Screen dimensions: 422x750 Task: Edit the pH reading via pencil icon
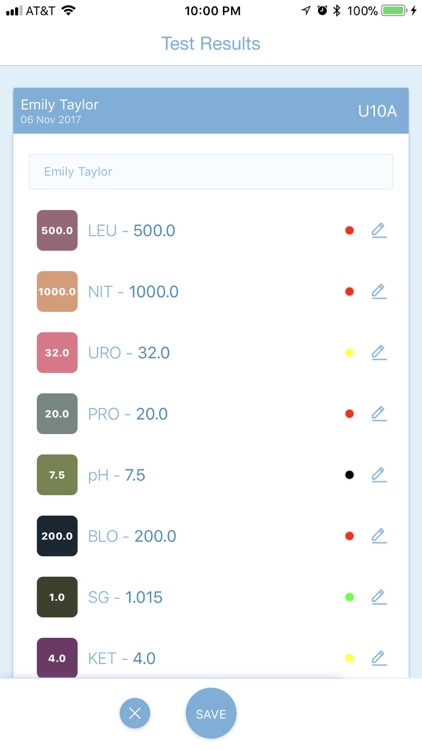coord(379,475)
